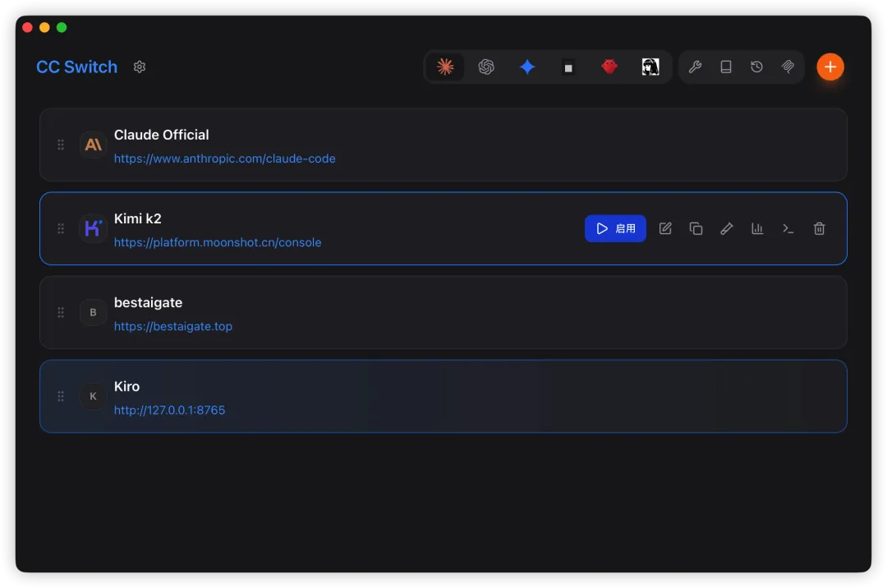887x588 pixels.
Task: Click the drag handle on Kimi k2
Action: (x=61, y=228)
